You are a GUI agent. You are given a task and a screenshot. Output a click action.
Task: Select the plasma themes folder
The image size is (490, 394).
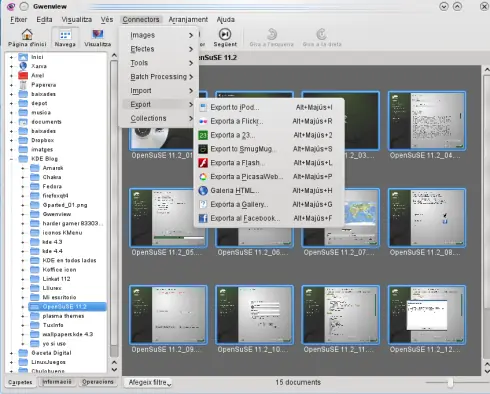coord(63,316)
